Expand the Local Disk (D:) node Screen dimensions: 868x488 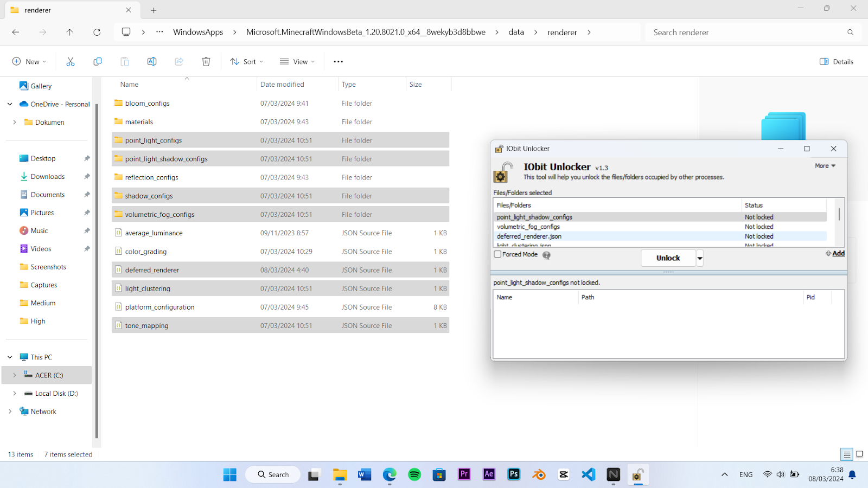(15, 394)
